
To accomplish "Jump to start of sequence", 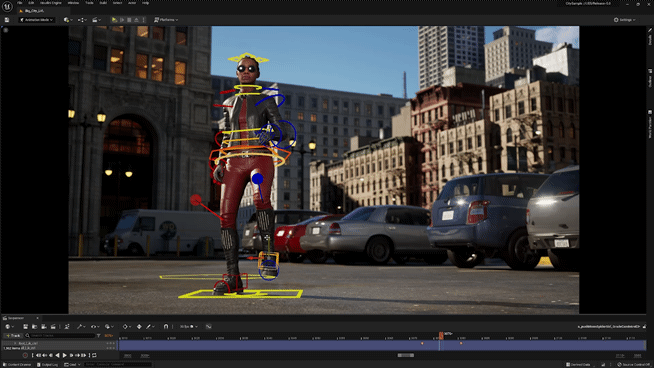I will click(38, 355).
